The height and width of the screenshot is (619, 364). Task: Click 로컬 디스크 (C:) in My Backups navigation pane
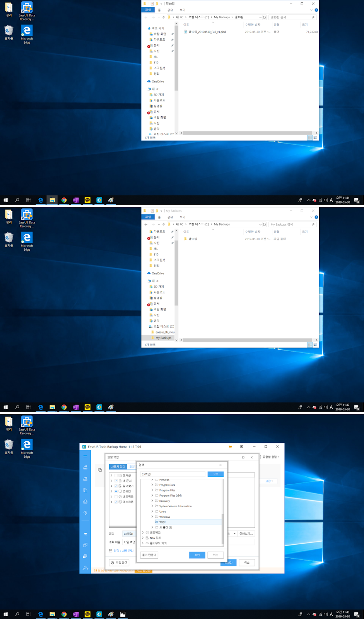[x=164, y=327]
